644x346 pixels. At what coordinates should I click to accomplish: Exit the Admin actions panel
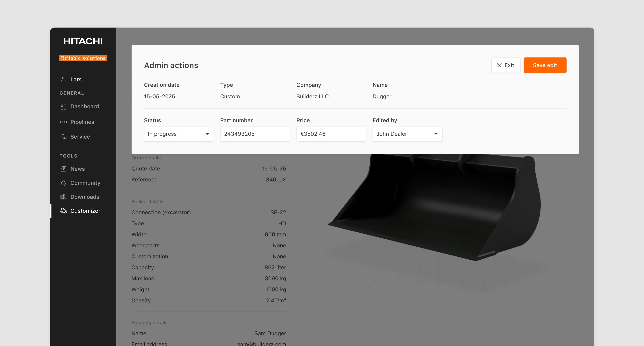pos(505,65)
